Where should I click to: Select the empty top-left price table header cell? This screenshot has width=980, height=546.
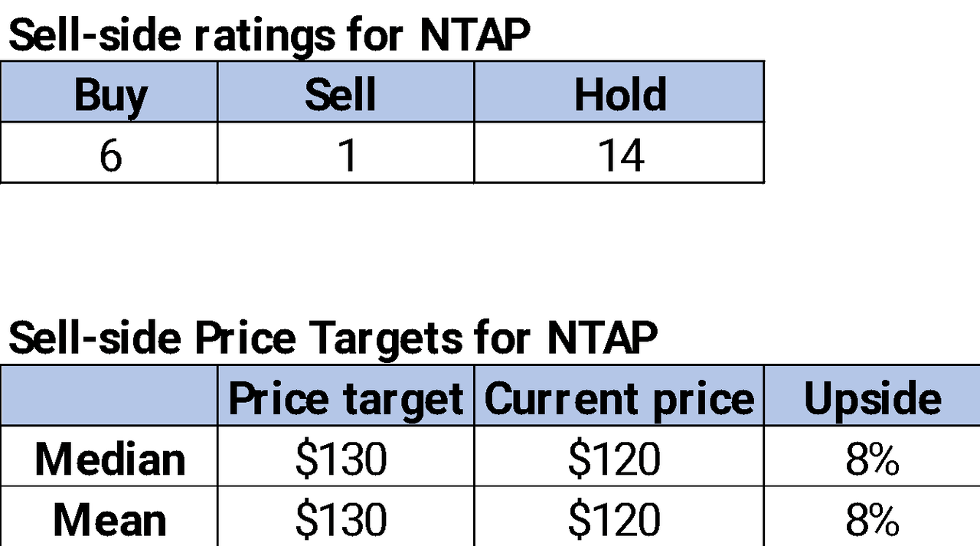coord(109,396)
